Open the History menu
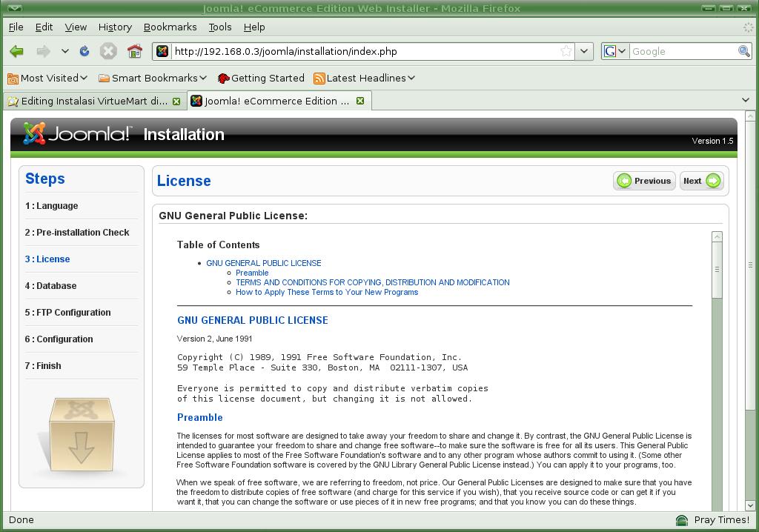The height and width of the screenshot is (532, 759). click(x=115, y=27)
